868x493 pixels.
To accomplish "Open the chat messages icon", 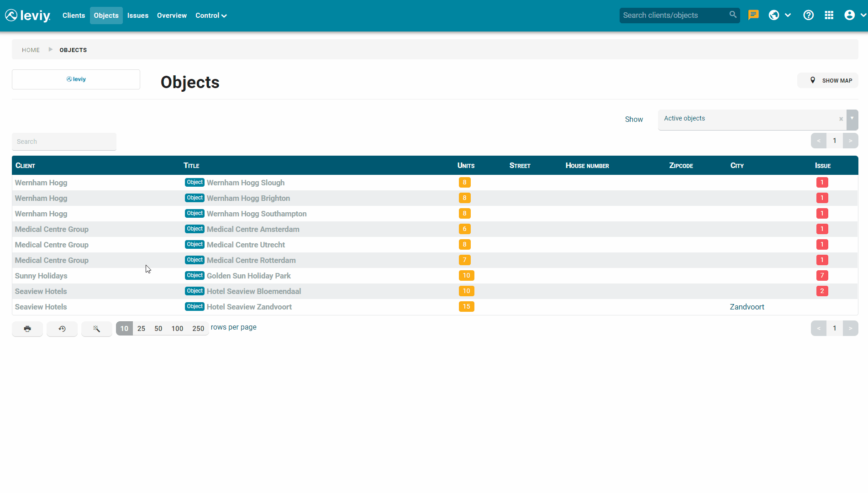I will pos(753,15).
